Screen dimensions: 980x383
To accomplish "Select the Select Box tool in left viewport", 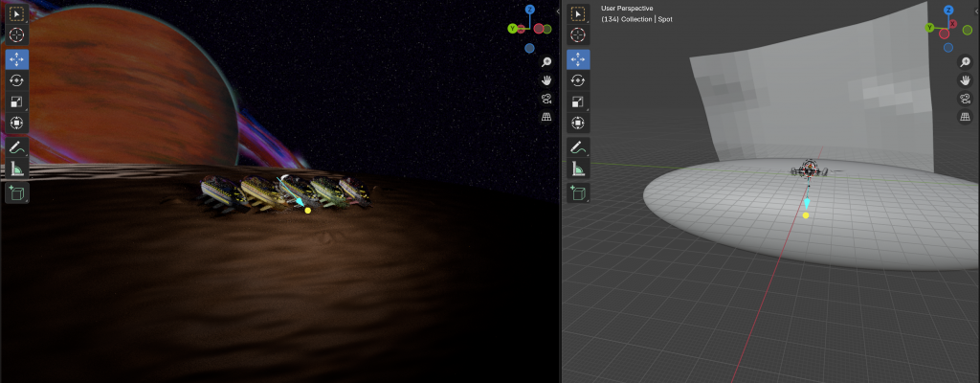I will pyautogui.click(x=17, y=13).
